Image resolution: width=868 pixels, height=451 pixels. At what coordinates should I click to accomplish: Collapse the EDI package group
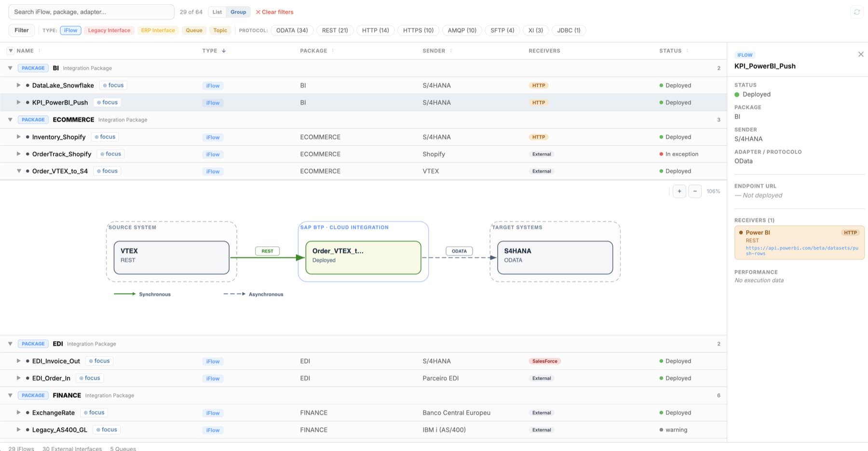click(10, 344)
